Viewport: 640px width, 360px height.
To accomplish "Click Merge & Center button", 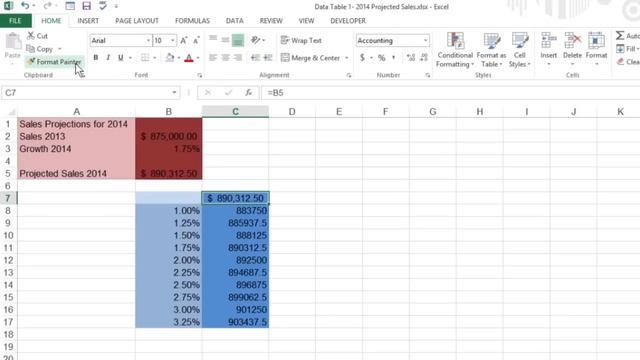I will click(311, 58).
